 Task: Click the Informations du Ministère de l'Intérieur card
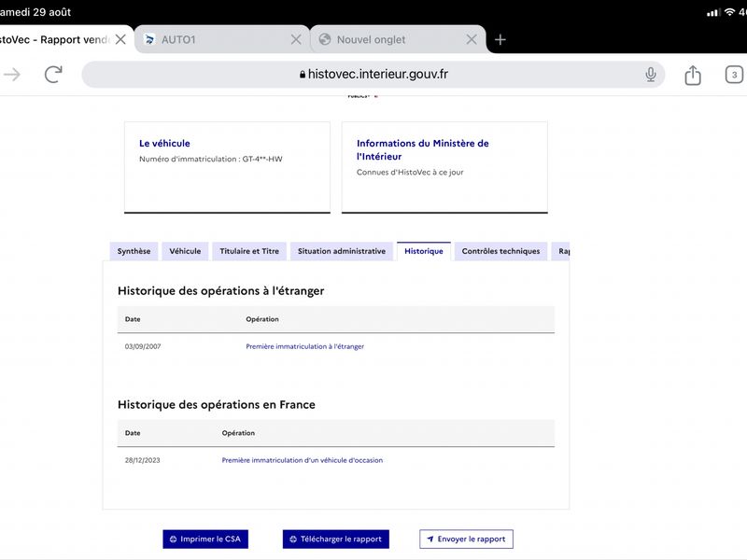point(444,167)
